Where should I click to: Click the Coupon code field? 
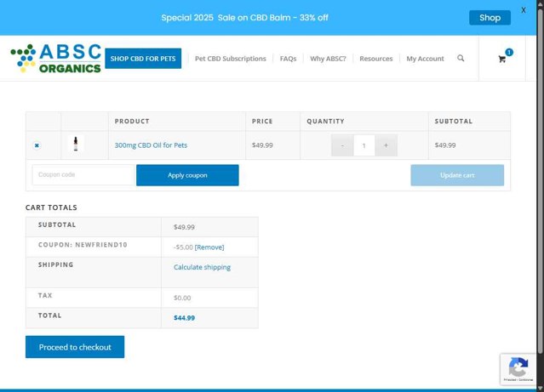[83, 174]
